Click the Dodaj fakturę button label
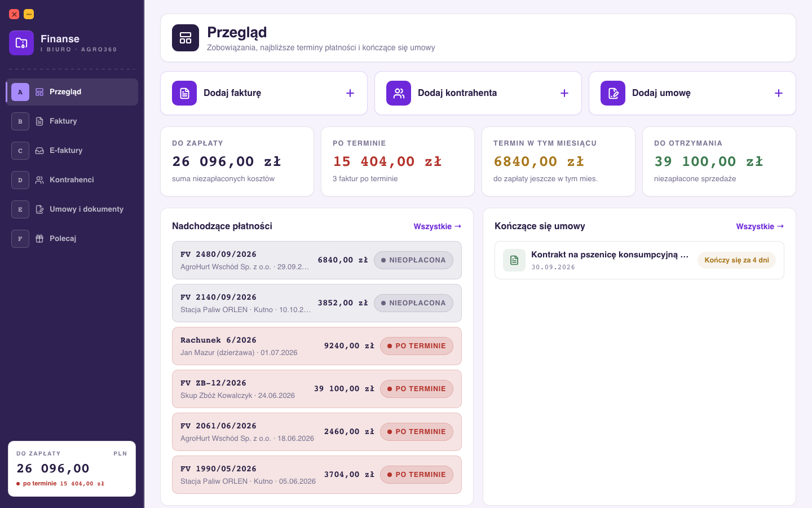This screenshot has width=812, height=508. (x=232, y=93)
